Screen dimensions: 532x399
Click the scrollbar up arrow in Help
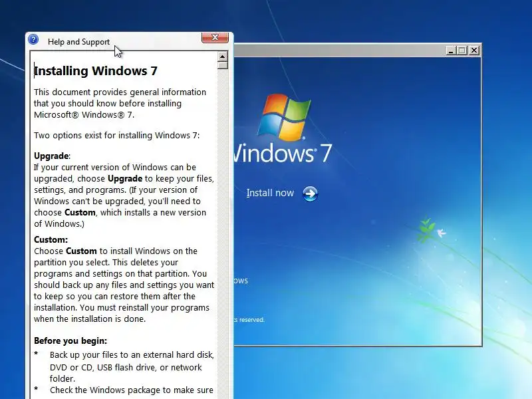tap(223, 57)
